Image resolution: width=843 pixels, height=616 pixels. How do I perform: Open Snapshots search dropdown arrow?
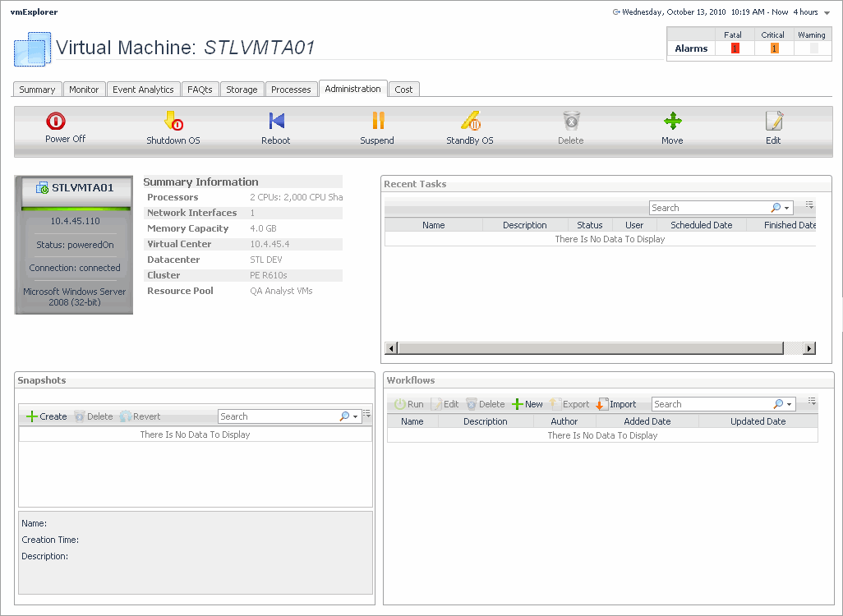pos(356,417)
